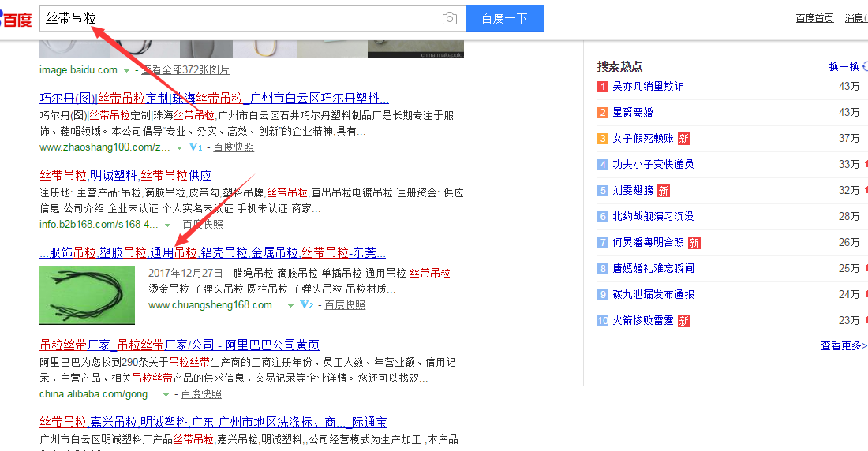Open the 丝带吊粒,明诚塑料 result title

(125, 175)
